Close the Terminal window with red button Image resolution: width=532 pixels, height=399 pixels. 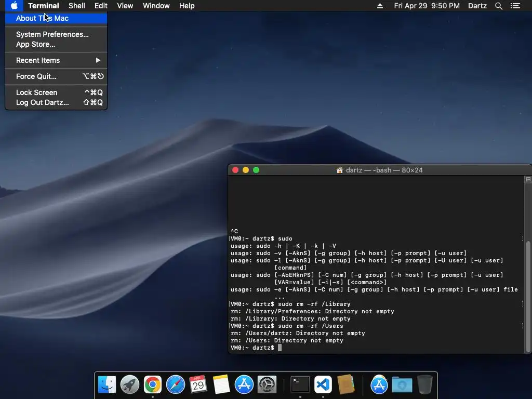235,170
